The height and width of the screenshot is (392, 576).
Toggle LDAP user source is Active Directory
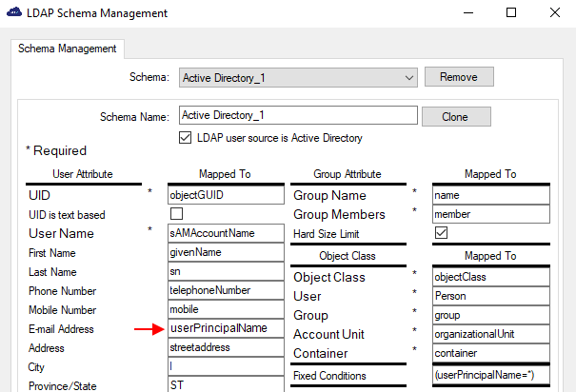(x=185, y=138)
